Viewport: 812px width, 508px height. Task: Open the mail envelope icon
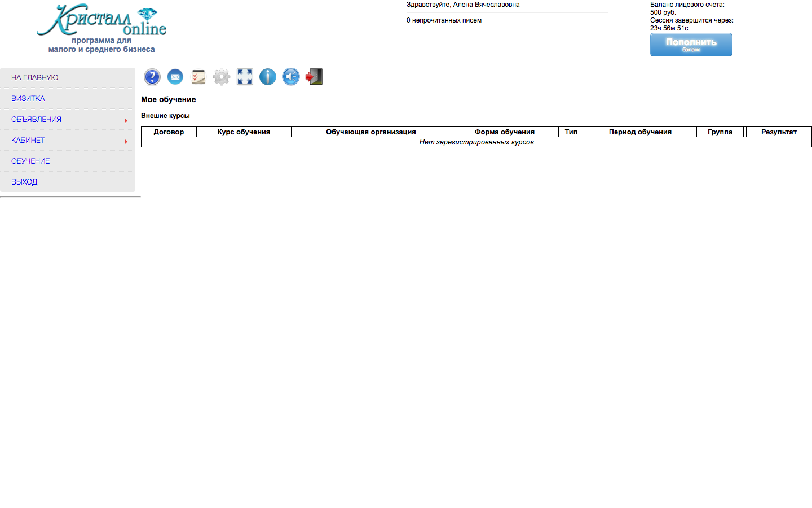pos(175,77)
